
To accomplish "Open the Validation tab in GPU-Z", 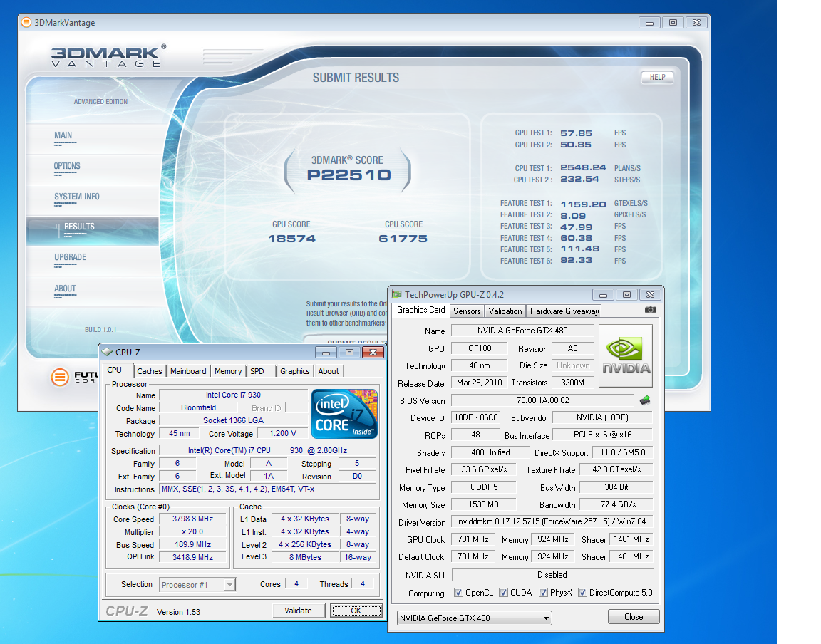I will (x=505, y=311).
